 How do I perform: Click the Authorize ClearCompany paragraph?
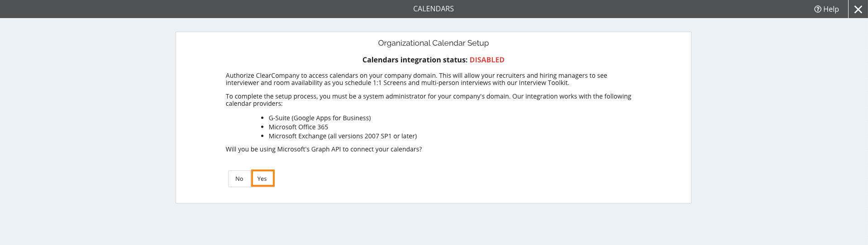[416, 79]
